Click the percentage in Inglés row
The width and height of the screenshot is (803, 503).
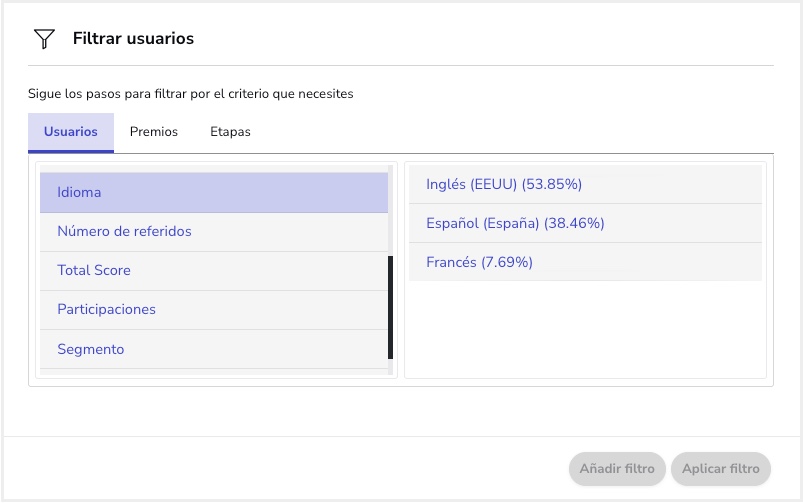pos(552,184)
